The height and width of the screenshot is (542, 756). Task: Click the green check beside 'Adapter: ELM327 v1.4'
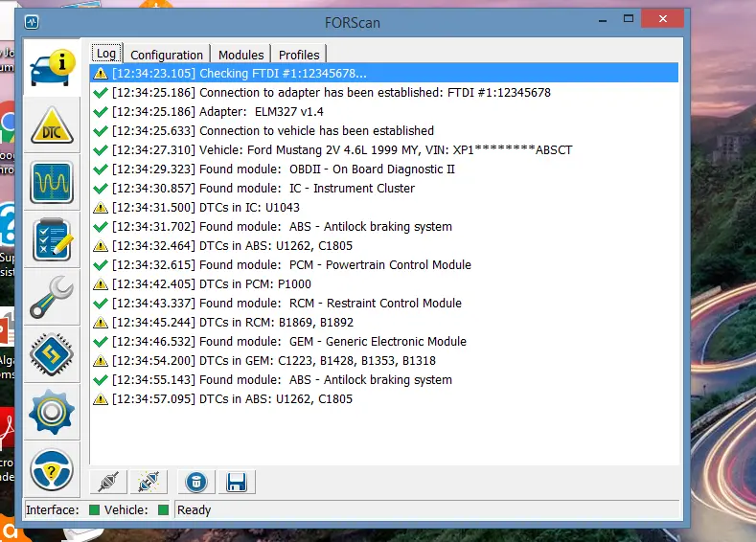(x=101, y=112)
